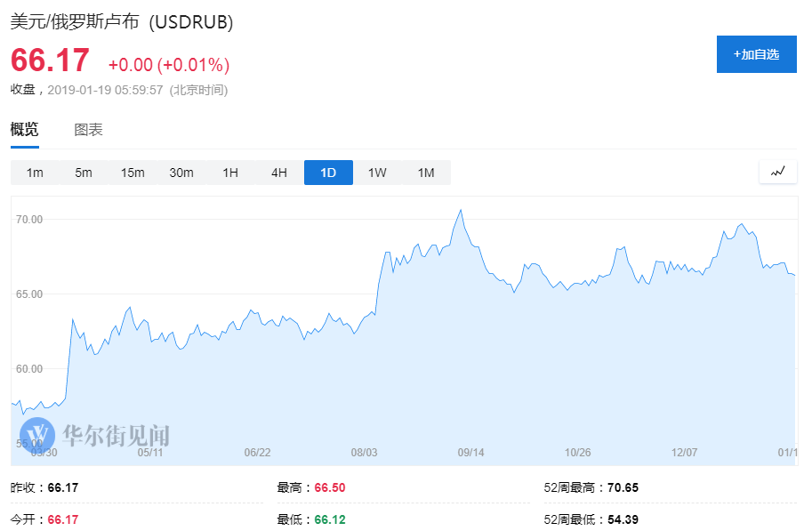Switch to the 15m interval
Image resolution: width=812 pixels, height=531 pixels.
133,173
